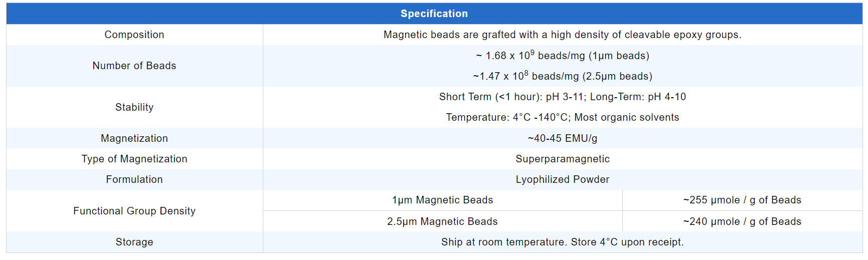The image size is (868, 260).
Task: Select the Number of Beads label
Action: (x=134, y=66)
